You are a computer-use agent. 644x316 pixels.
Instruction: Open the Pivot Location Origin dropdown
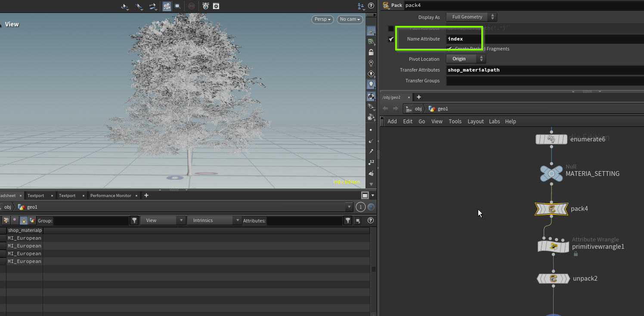tap(466, 59)
